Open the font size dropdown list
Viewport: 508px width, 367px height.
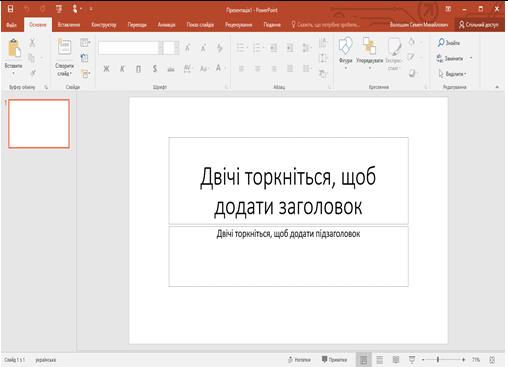(x=176, y=48)
